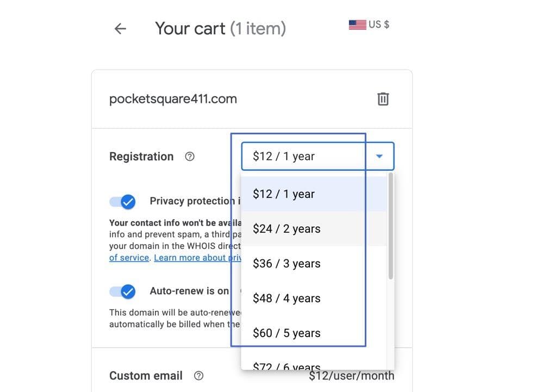Delete pocketsquare411.com using the trash icon
The image size is (548, 392).
coord(383,98)
